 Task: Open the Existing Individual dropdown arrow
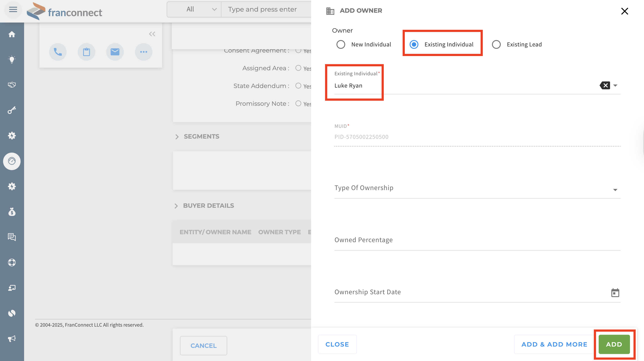click(615, 86)
